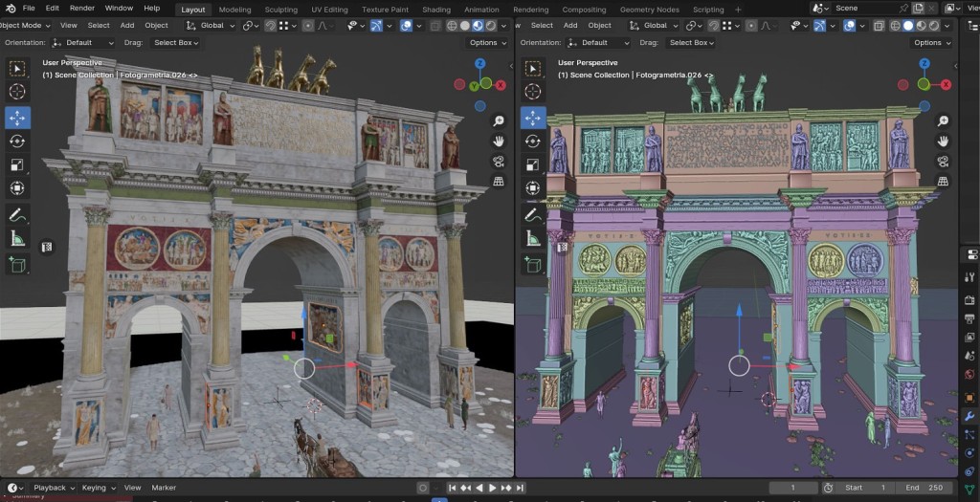Open the Render menu
The height and width of the screenshot is (502, 980).
pos(82,9)
